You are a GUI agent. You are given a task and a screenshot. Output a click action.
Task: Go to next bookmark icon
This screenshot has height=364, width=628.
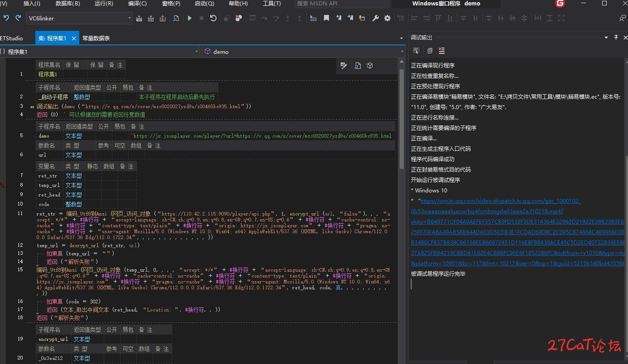click(x=350, y=19)
